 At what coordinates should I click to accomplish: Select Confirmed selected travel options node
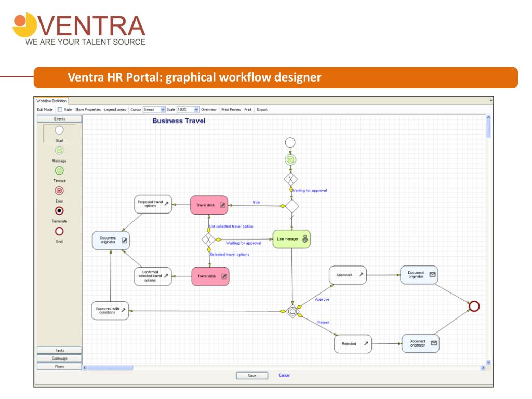coord(153,276)
